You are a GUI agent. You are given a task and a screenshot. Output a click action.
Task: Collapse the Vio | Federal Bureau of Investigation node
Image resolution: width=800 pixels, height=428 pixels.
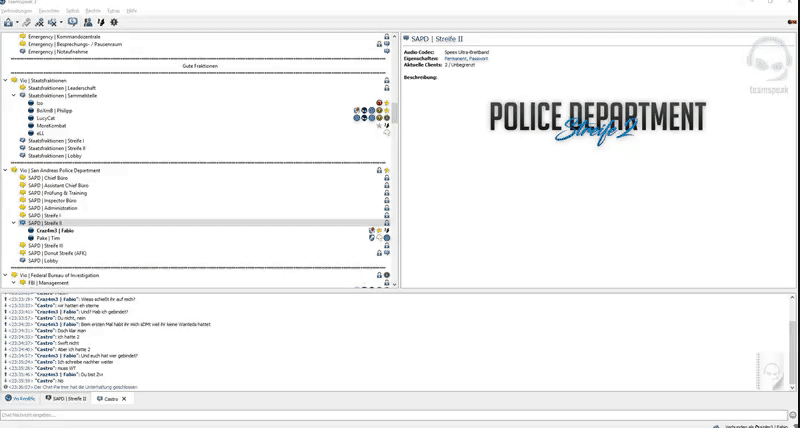(6, 275)
